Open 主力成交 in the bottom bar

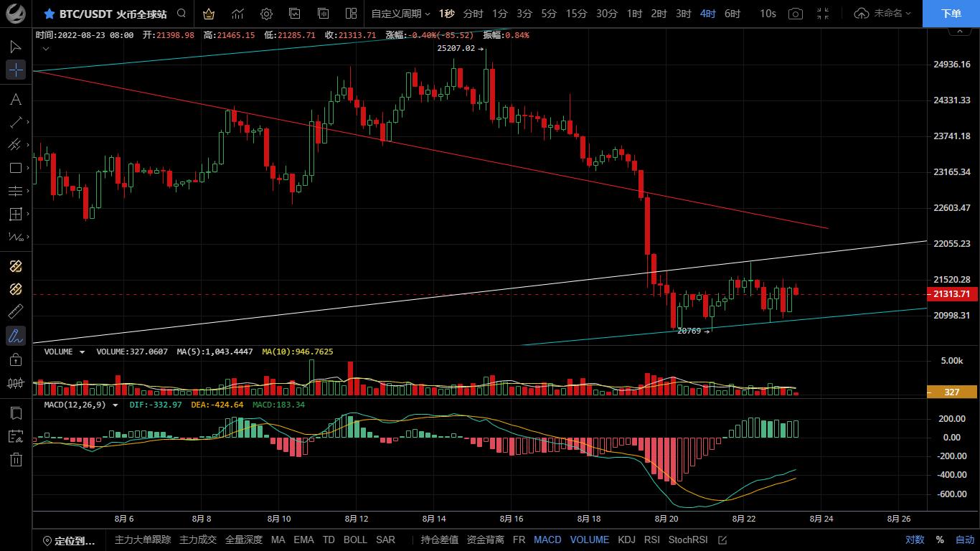pos(198,540)
